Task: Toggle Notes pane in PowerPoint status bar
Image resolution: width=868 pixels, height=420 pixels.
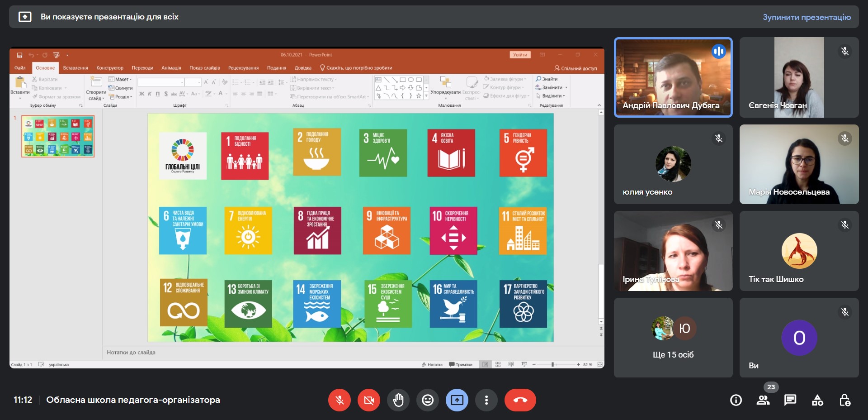Action: click(432, 364)
